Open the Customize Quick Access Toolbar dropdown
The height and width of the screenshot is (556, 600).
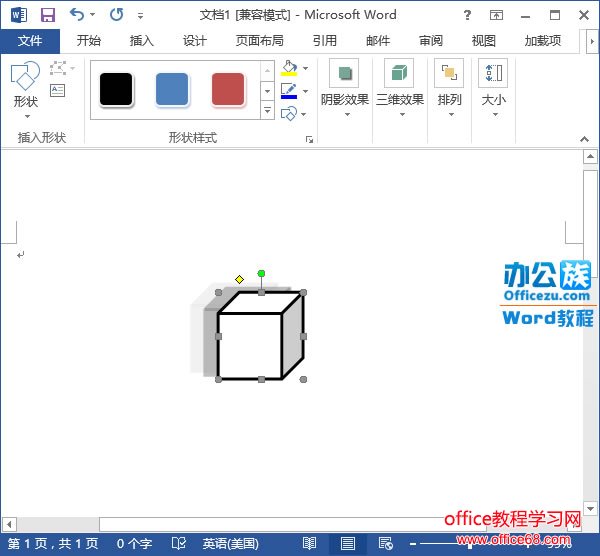point(140,16)
